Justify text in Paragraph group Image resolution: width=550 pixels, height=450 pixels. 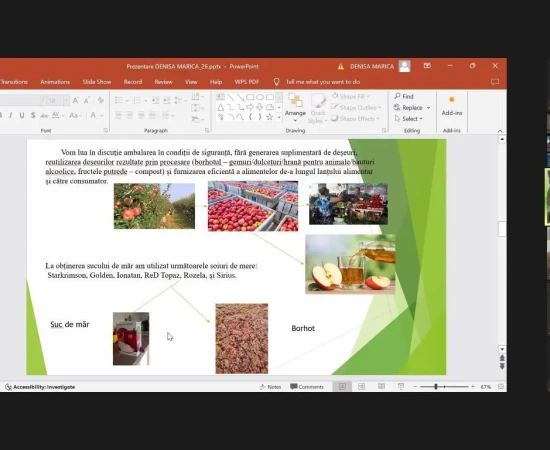152,115
